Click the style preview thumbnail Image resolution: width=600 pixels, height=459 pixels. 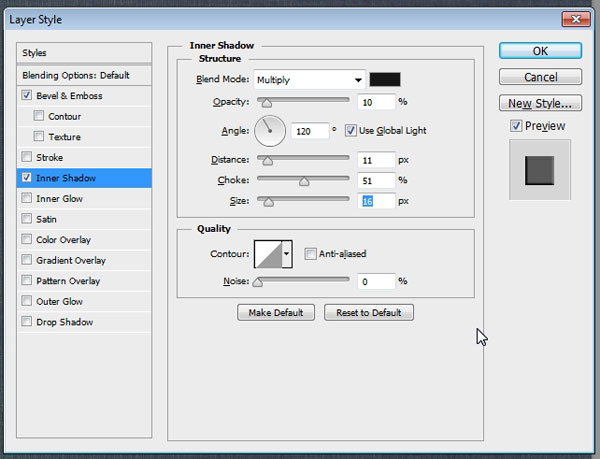(x=539, y=170)
